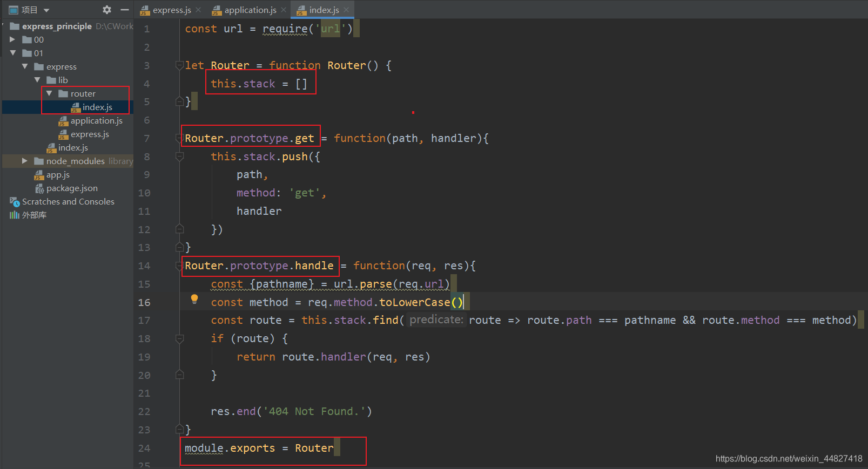
Task: Fold Router.prototype.get at line 7
Action: point(179,138)
